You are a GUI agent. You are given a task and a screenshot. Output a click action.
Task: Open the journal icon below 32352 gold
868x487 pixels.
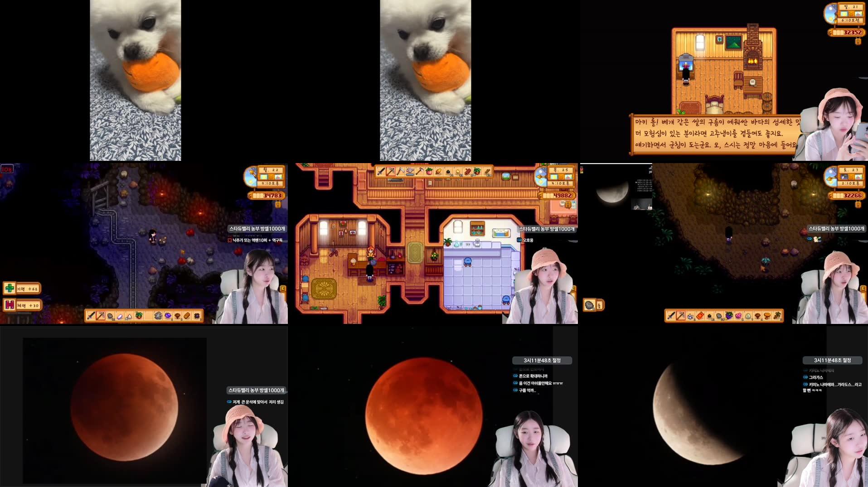tap(858, 41)
